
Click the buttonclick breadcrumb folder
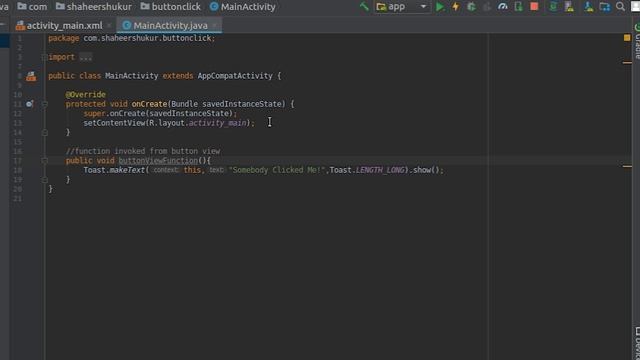171,7
